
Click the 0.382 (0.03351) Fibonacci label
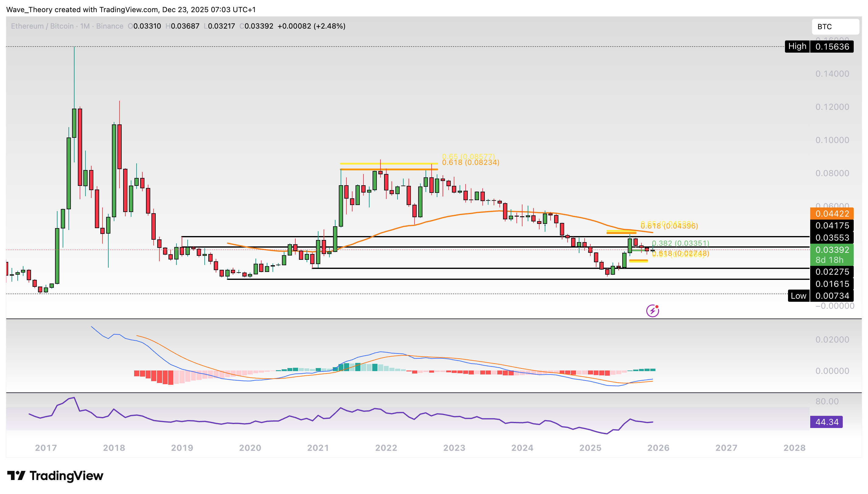(x=680, y=243)
